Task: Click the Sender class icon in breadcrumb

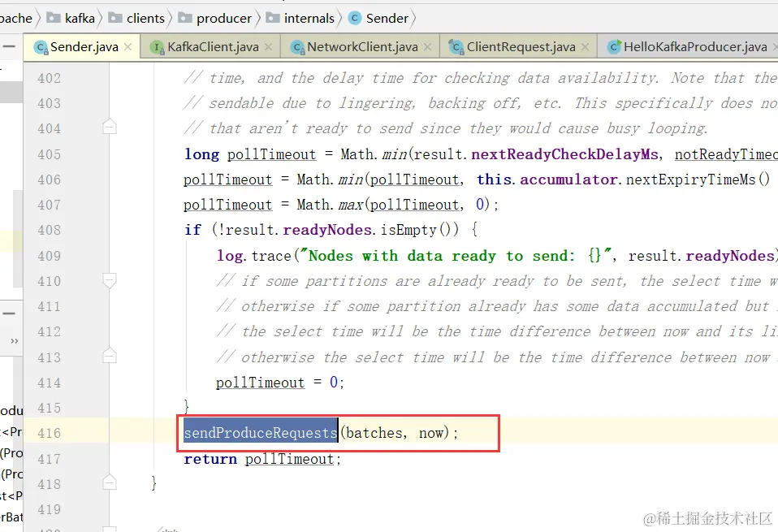Action: point(354,19)
